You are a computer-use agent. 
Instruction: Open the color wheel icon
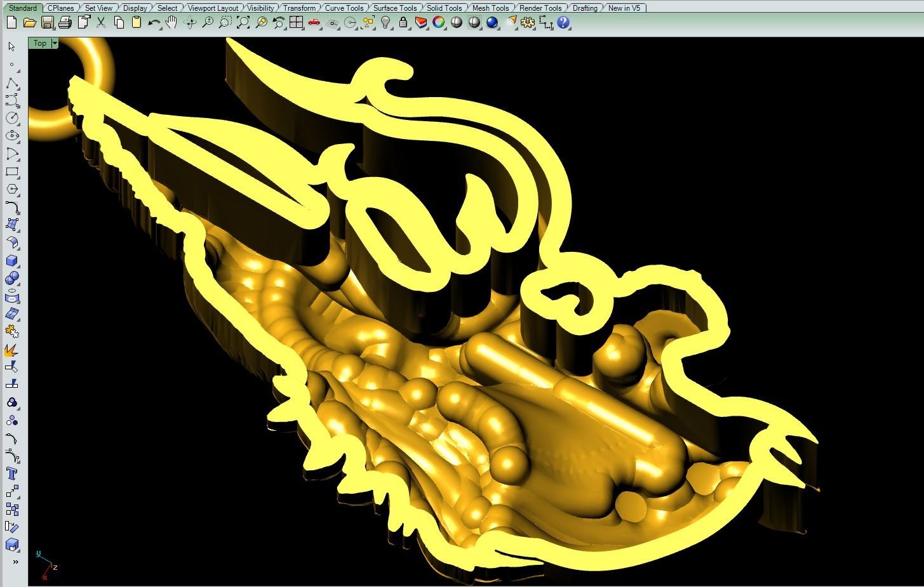439,23
